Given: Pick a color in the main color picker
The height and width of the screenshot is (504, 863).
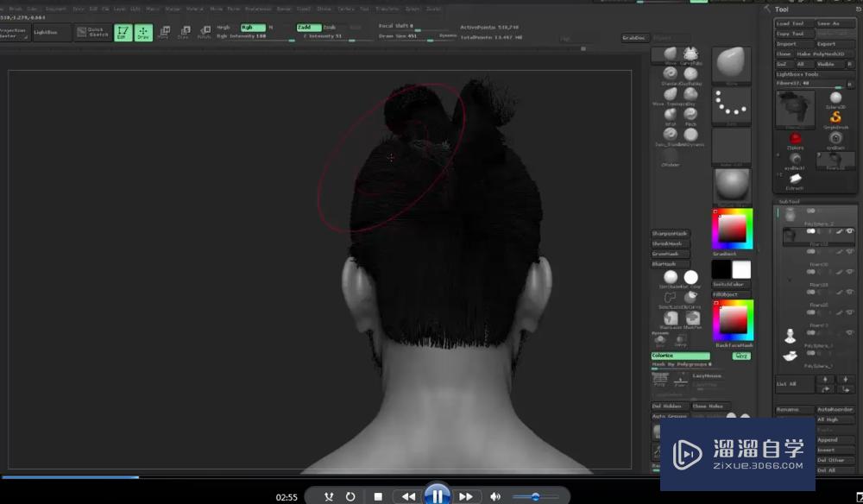Looking at the screenshot, I should click(x=732, y=229).
